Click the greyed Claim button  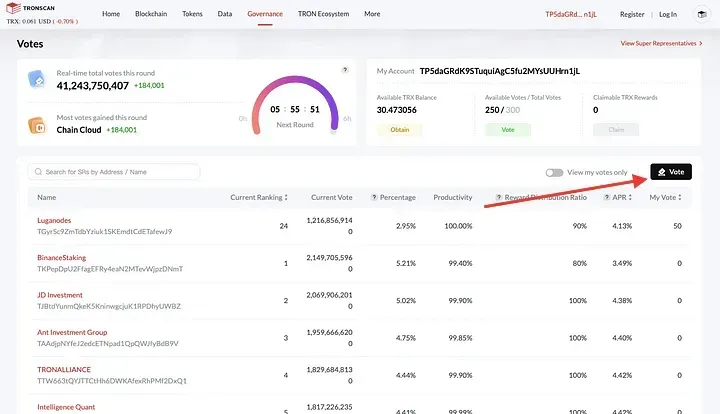coord(616,129)
